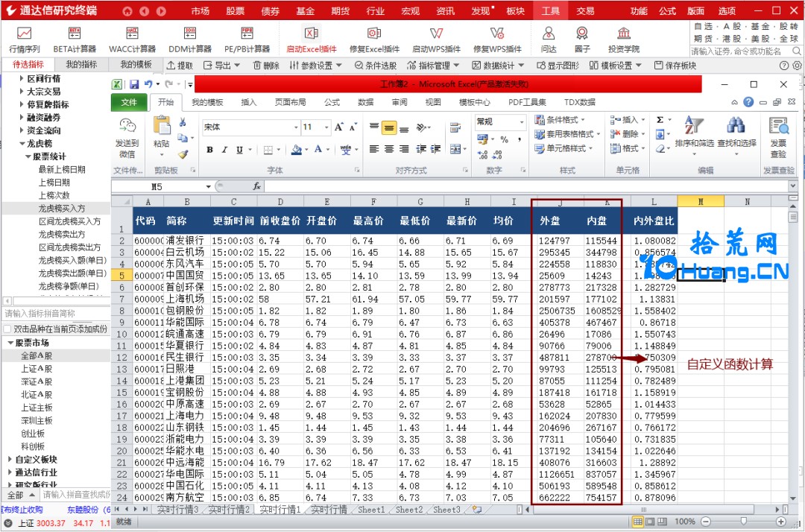Open the font name 宋体 dropdown
Screen dimensions: 805x532
coord(296,127)
